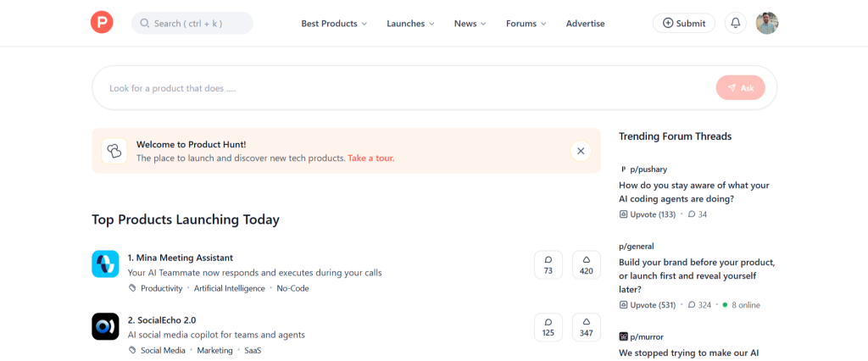Follow the Take a tour link
The width and height of the screenshot is (868, 361).
tap(371, 158)
